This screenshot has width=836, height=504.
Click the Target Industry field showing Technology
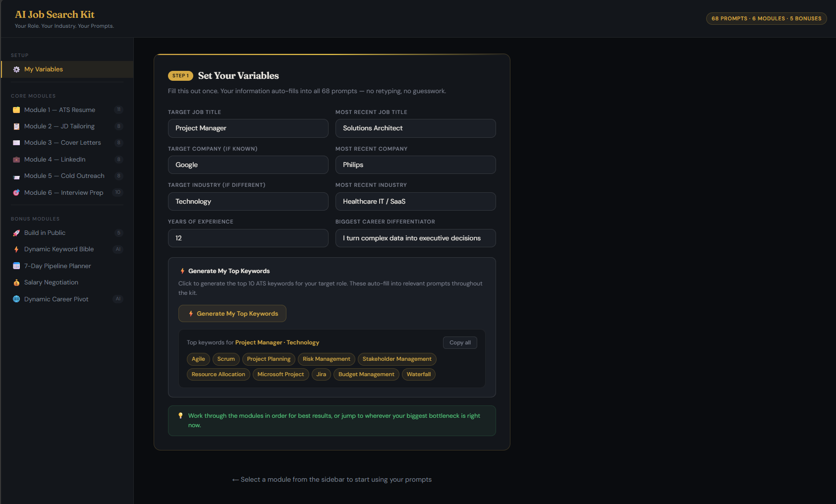[x=248, y=202]
